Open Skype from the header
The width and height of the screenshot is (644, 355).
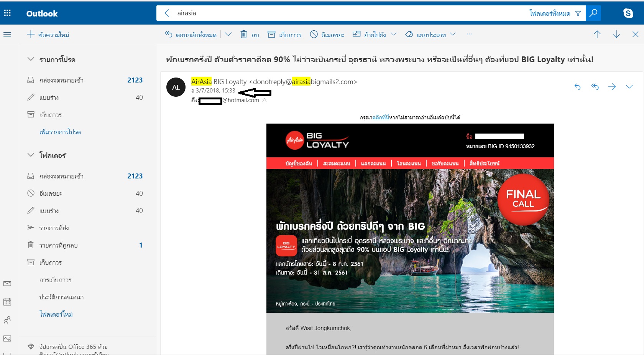point(628,13)
